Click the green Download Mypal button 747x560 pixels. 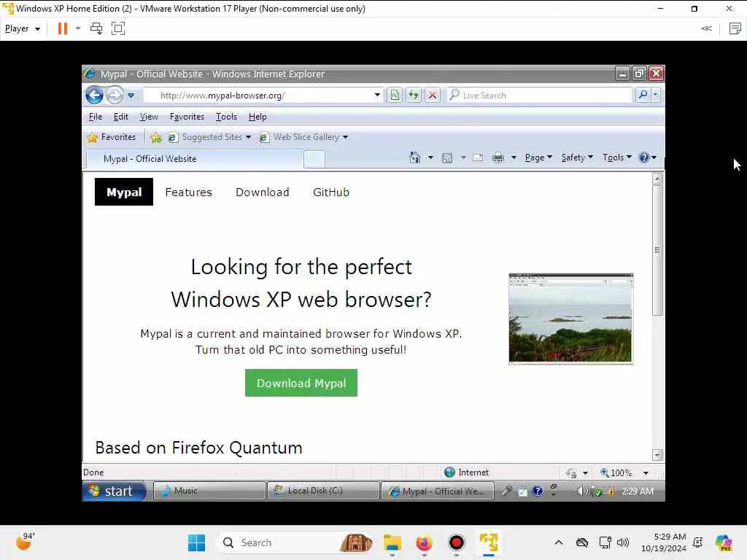tap(301, 383)
